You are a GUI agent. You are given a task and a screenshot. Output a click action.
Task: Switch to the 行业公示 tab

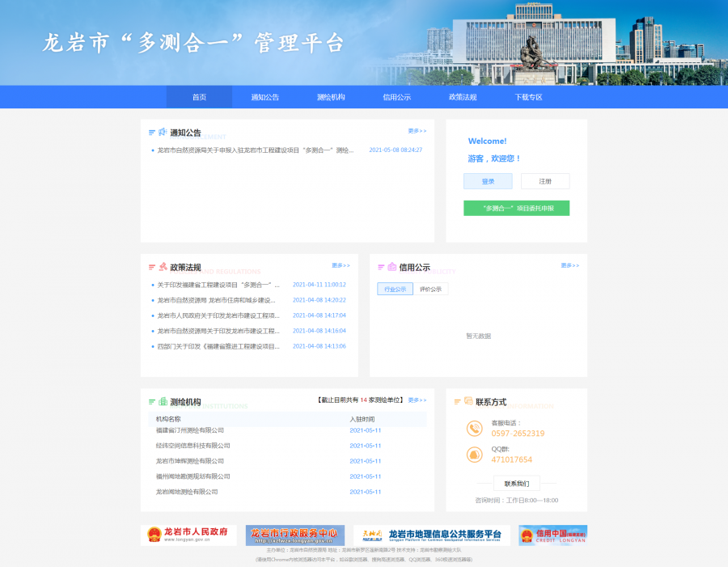[x=395, y=289]
